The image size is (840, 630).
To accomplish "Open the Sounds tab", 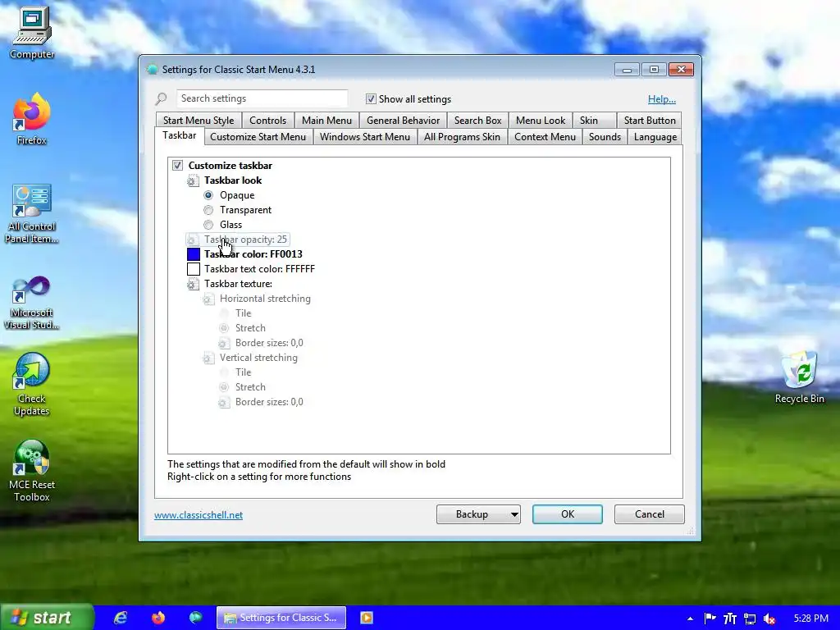I will (x=605, y=137).
